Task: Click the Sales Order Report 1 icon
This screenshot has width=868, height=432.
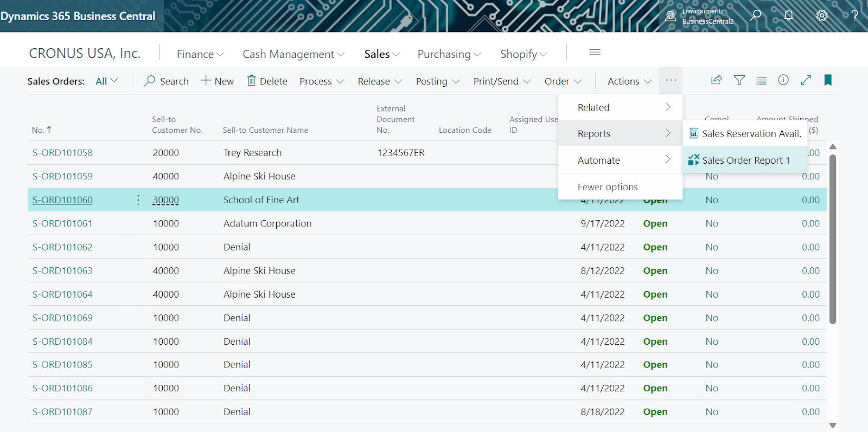Action: (694, 160)
